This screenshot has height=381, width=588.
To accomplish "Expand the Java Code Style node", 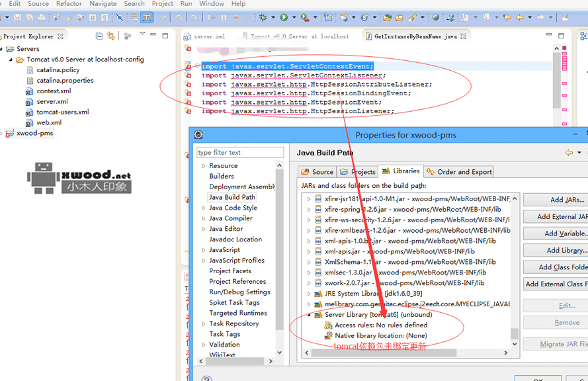I will 204,208.
